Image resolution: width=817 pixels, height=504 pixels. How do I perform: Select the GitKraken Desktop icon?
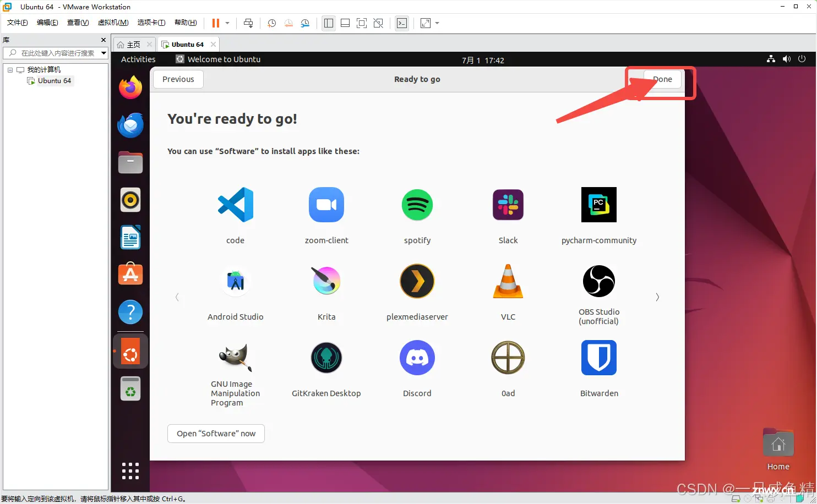click(x=326, y=358)
